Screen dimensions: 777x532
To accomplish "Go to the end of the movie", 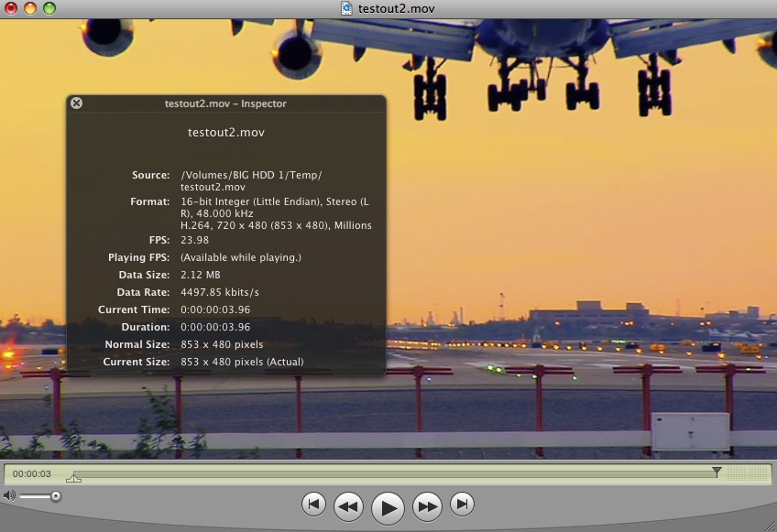I will (462, 505).
